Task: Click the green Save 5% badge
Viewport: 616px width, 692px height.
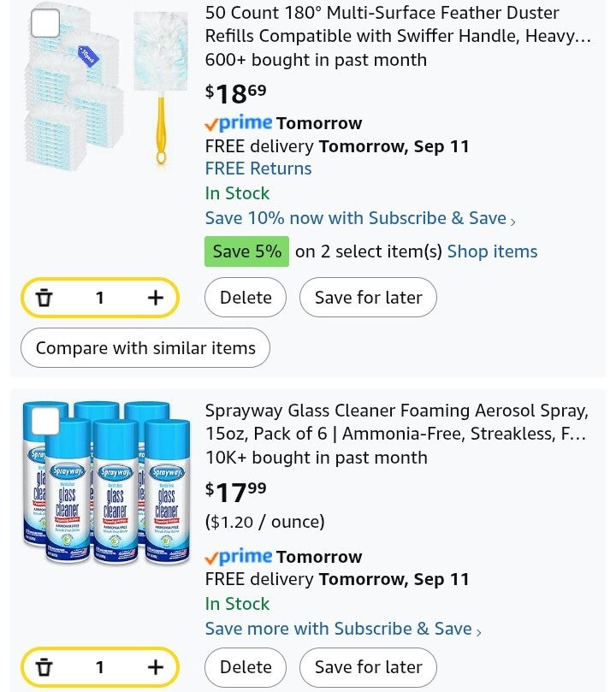Action: click(246, 251)
